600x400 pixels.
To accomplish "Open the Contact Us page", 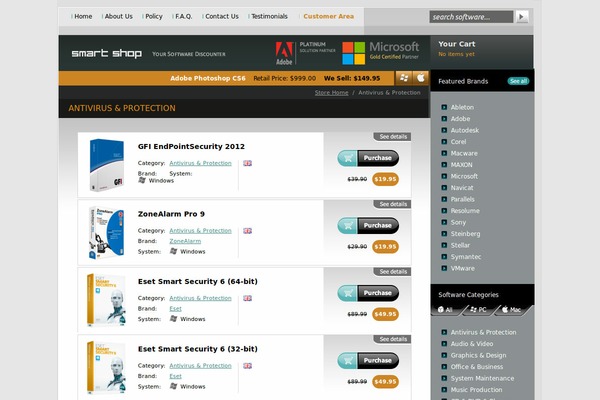I will pos(222,16).
